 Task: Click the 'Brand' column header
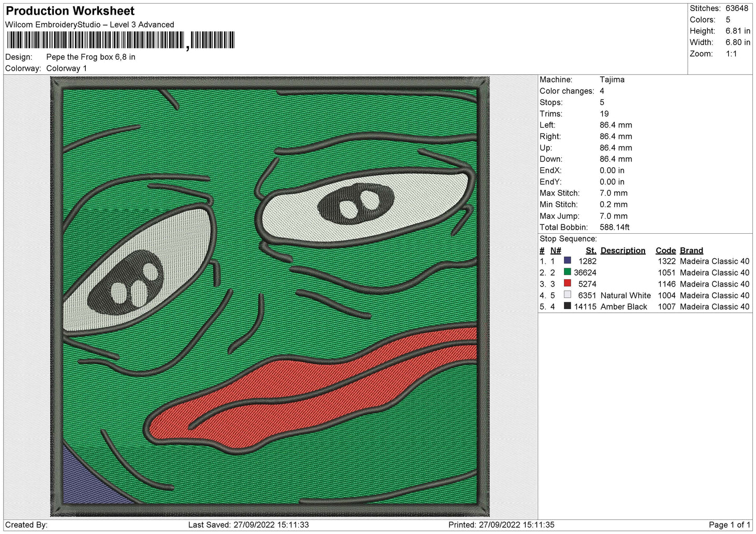[x=692, y=251]
